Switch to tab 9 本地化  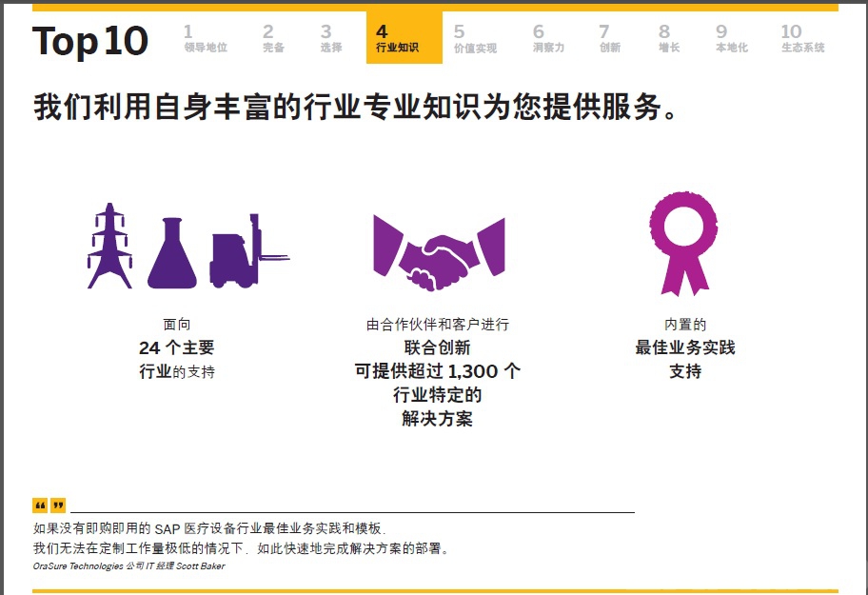tap(731, 39)
